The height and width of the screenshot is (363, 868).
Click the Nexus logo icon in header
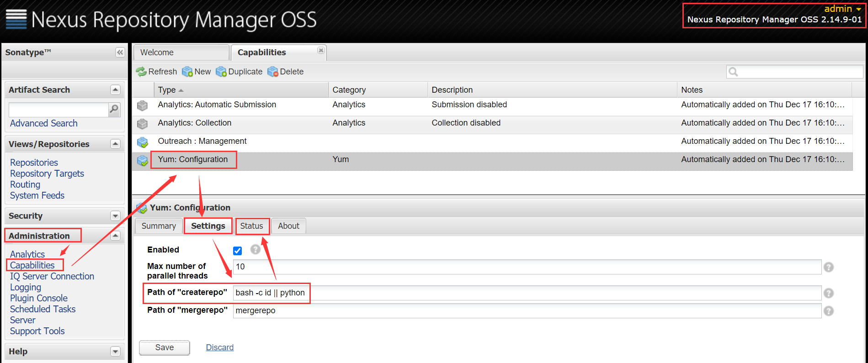16,19
